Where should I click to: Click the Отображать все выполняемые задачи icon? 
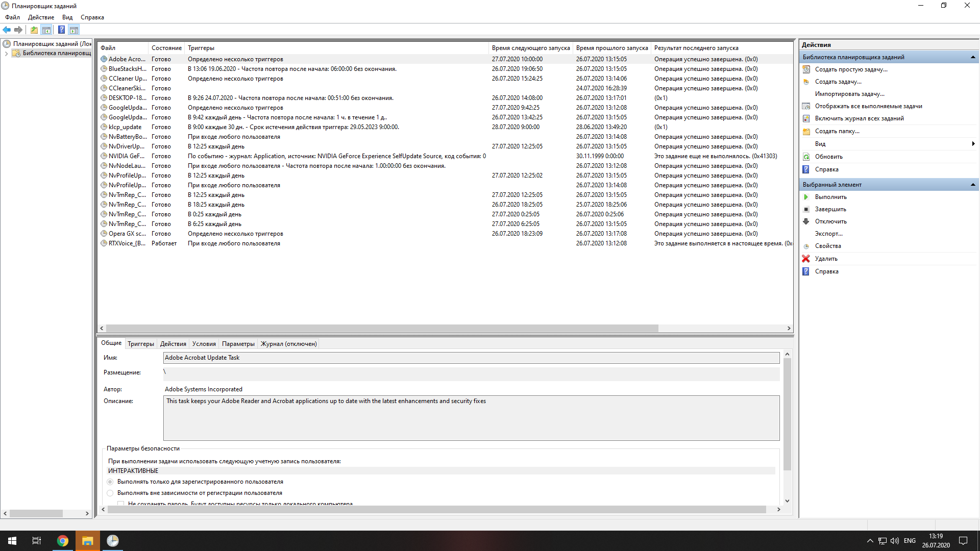point(806,106)
